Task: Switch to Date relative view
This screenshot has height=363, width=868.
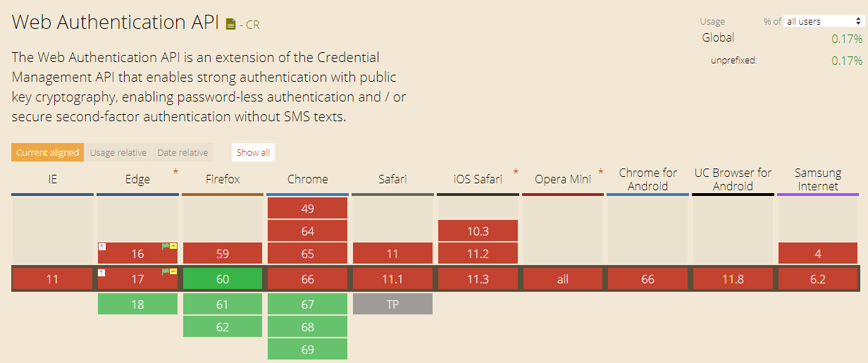Action: coord(182,152)
